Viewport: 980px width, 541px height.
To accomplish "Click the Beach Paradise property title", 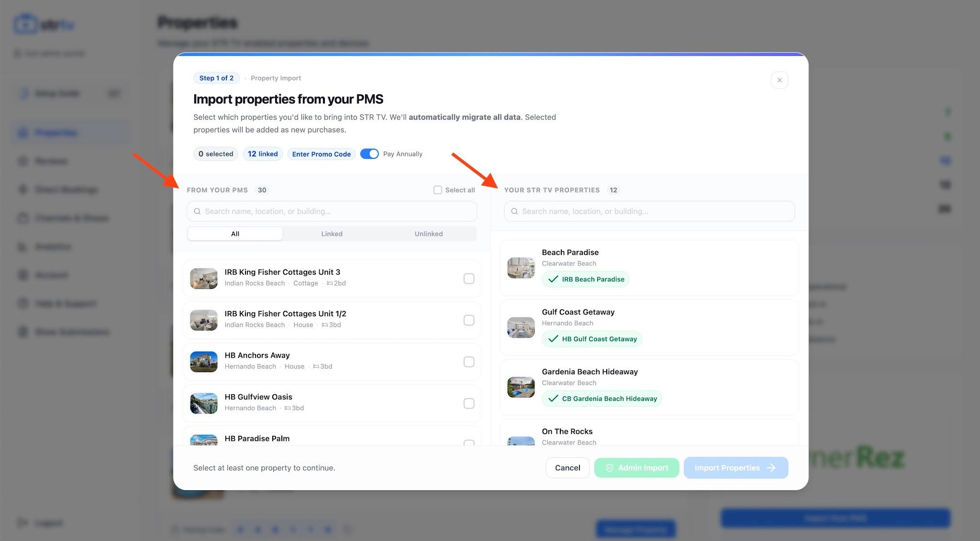I will tap(570, 252).
